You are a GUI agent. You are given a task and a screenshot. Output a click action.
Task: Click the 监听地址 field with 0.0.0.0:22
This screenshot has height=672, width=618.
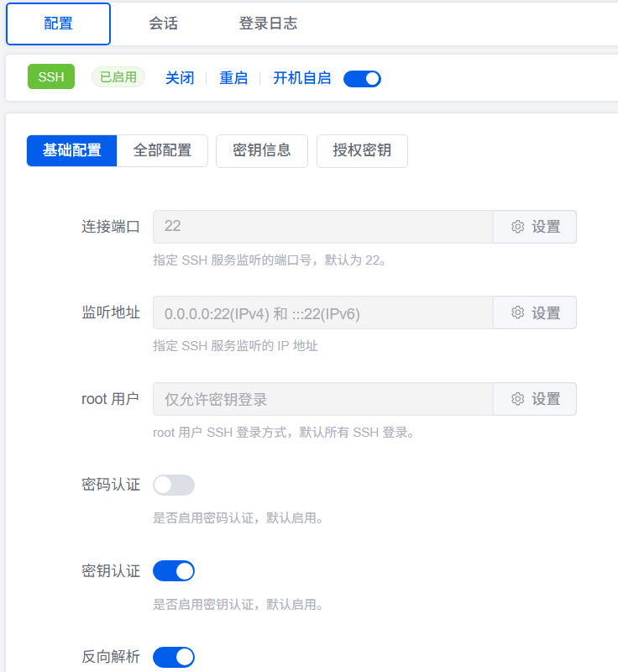[x=323, y=312]
